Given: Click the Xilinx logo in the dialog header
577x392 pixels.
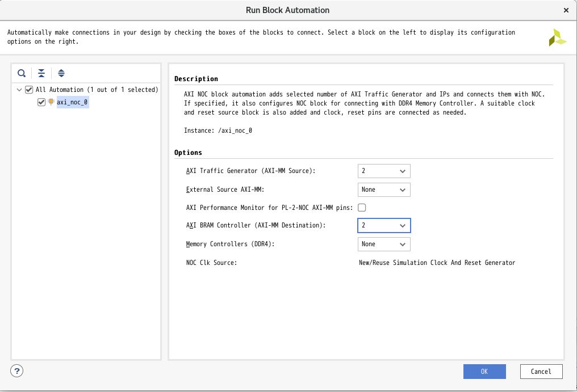Looking at the screenshot, I should point(558,37).
